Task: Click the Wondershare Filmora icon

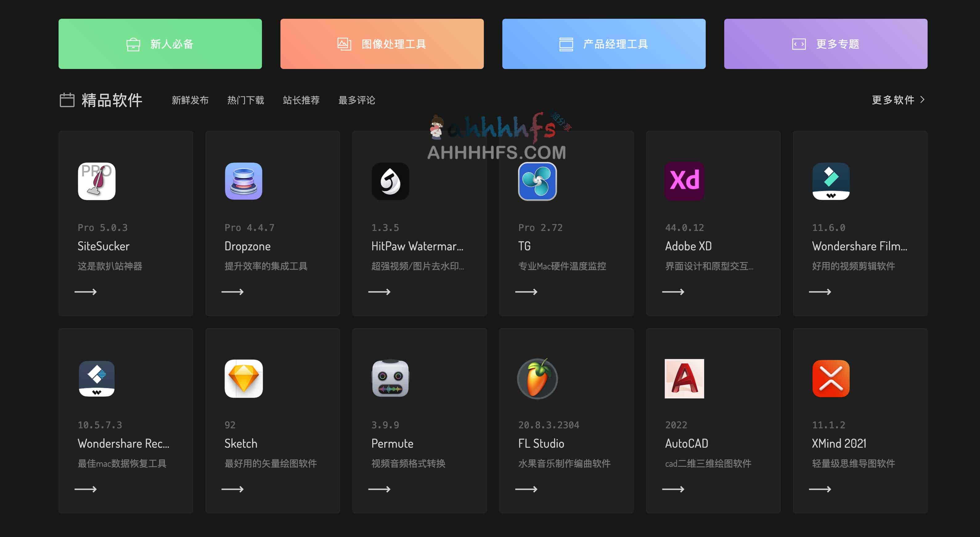Action: coord(831,181)
